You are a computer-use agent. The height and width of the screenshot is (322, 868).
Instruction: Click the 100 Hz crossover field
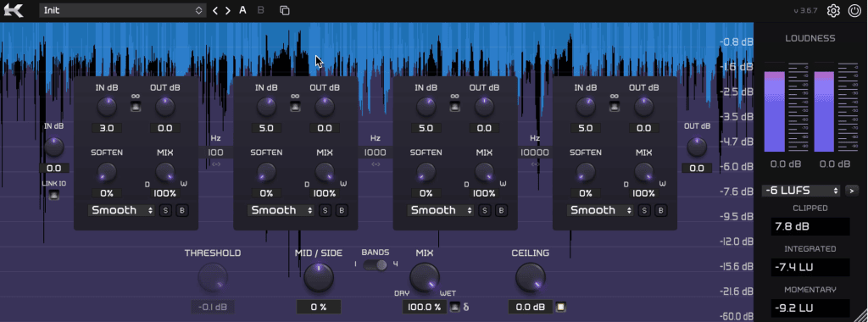(216, 153)
